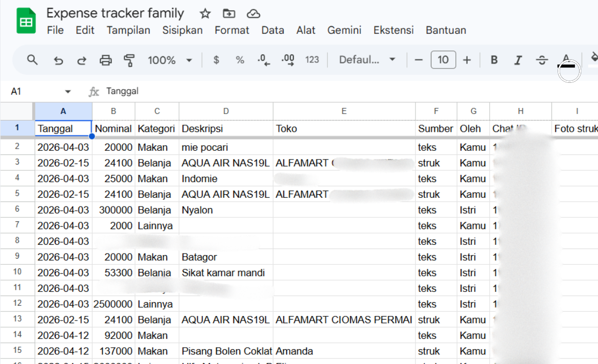Decrease decimal places
Screen dimensions: 598x364
[264, 60]
